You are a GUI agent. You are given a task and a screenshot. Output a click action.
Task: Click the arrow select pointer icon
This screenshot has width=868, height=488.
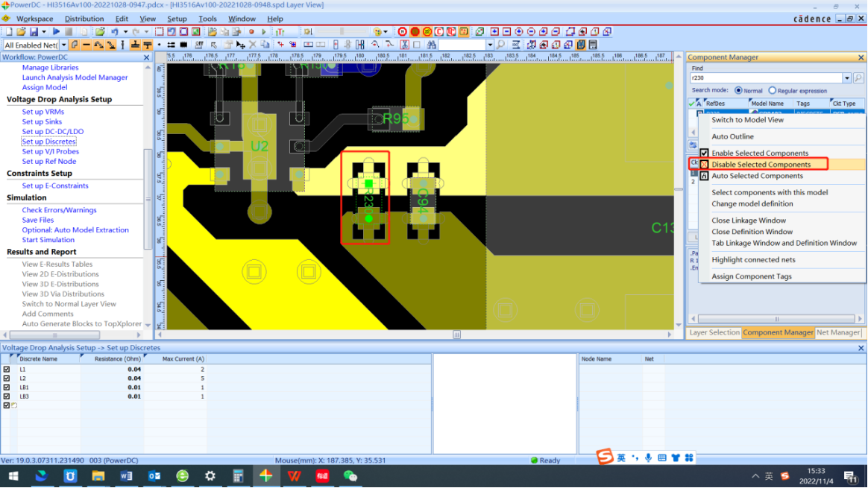pos(214,45)
